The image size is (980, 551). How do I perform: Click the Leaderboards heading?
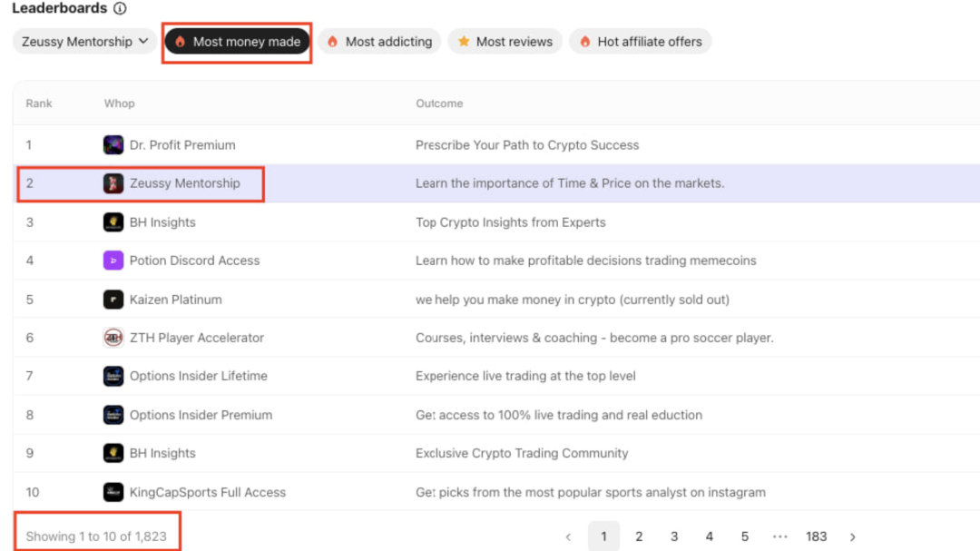point(59,8)
